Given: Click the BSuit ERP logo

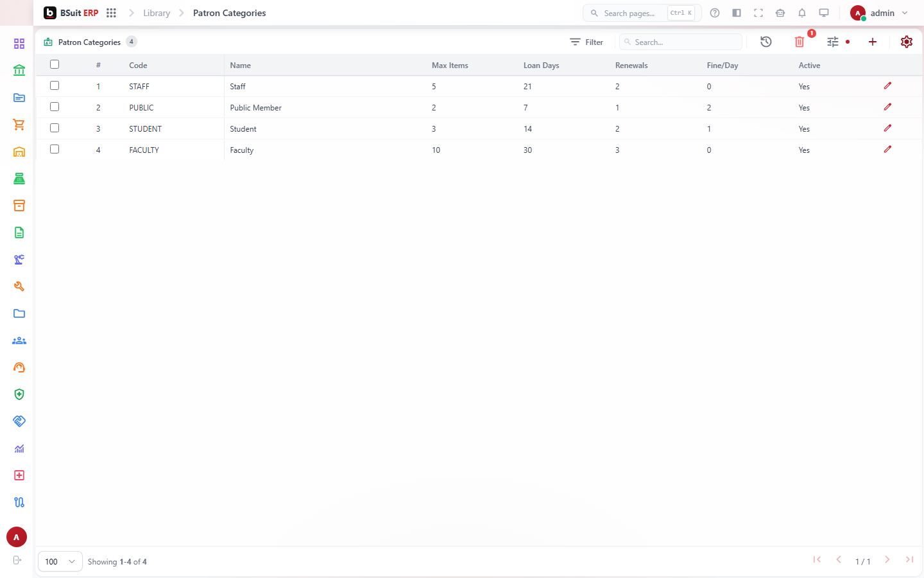Looking at the screenshot, I should [71, 13].
